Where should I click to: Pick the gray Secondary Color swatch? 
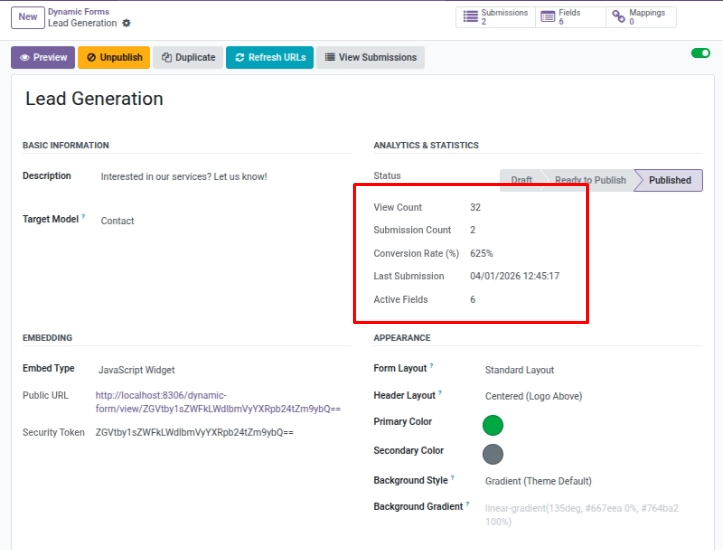coord(492,454)
